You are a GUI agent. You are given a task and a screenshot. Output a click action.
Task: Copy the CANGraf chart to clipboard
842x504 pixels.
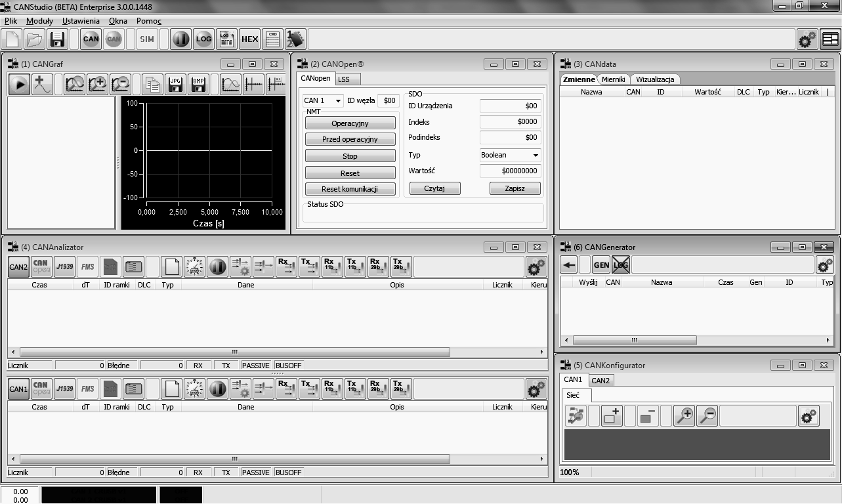[x=153, y=85]
